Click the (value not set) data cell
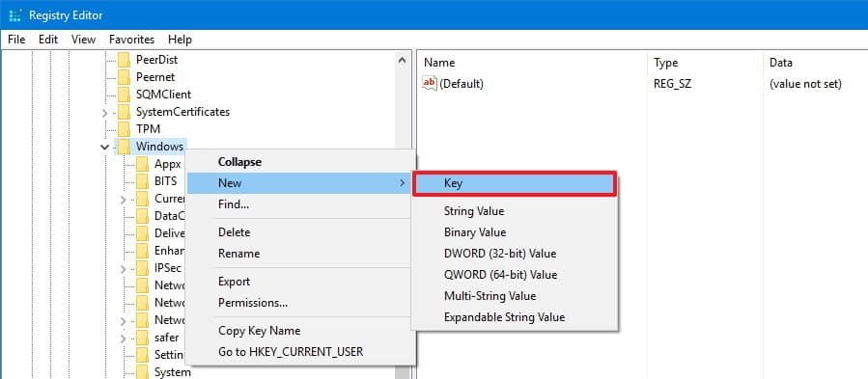 (805, 84)
